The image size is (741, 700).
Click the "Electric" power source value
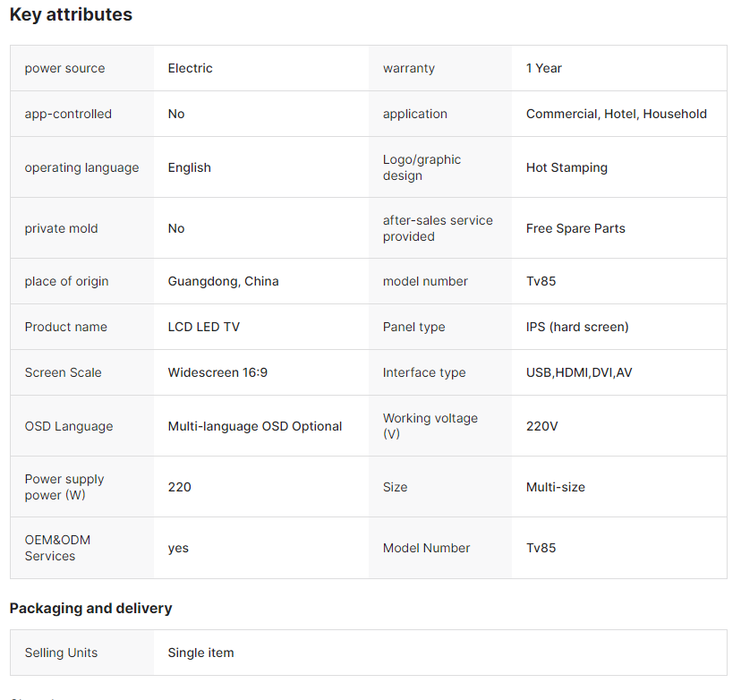[190, 68]
